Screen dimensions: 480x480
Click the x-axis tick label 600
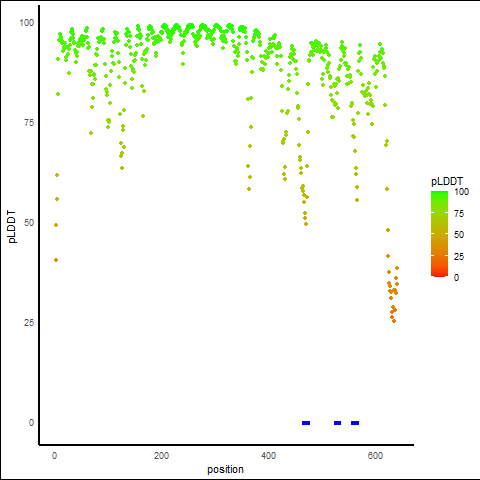coord(375,456)
